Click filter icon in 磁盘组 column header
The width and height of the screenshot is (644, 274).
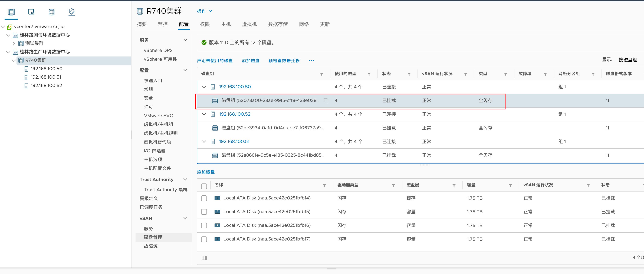321,74
